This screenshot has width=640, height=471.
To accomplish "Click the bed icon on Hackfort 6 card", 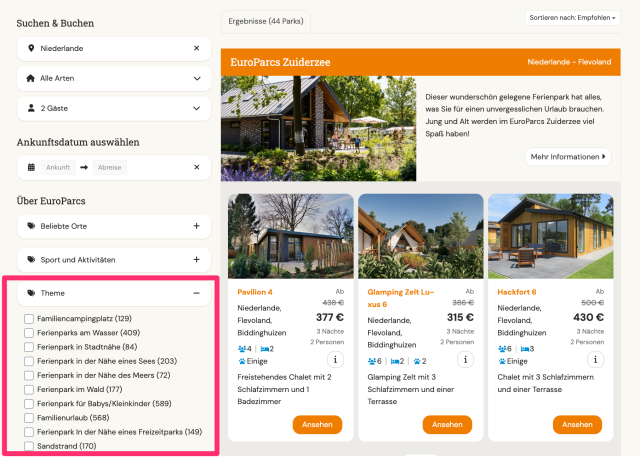I will (525, 349).
